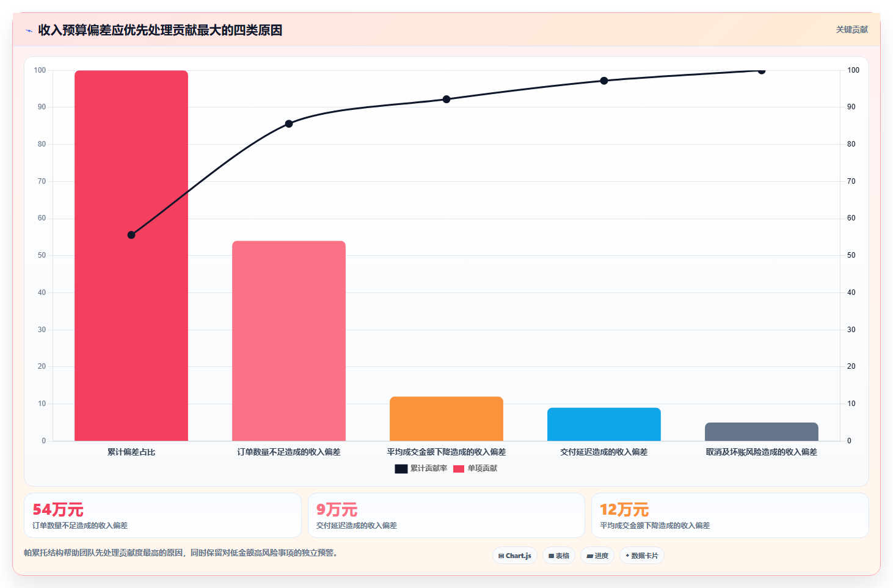Click the title 收入预算偏差应优先处理贡献最大的四类原因
893x588 pixels.
tap(160, 30)
